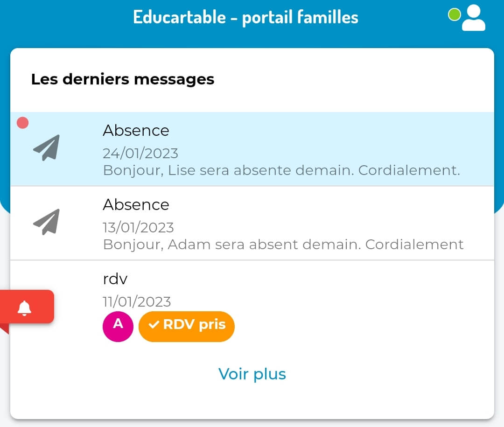Open the user profile icon
Viewport: 504px width, 427px height.
(x=474, y=18)
